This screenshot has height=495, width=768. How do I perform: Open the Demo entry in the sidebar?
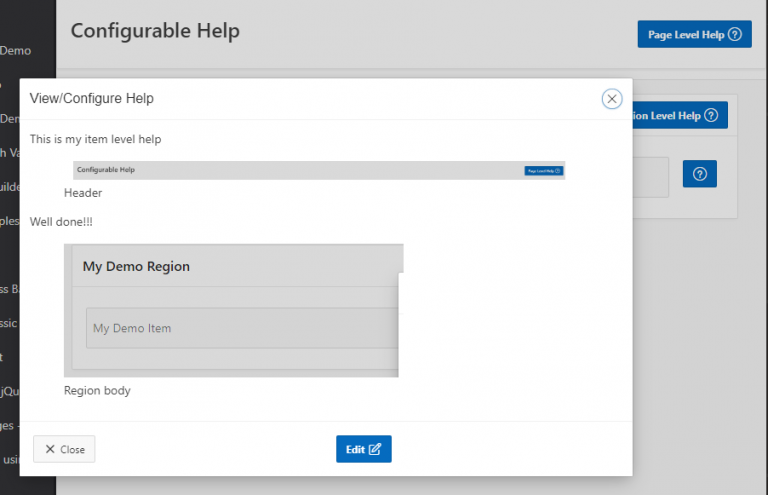[x=16, y=50]
